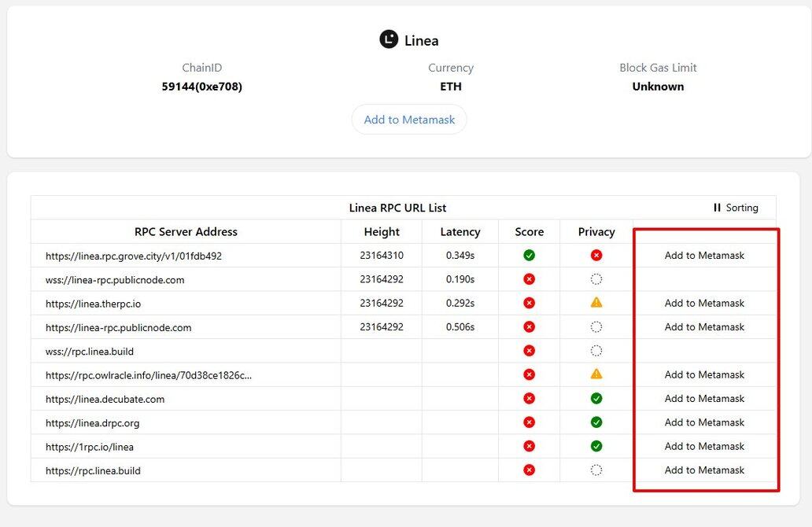
Task: Click the Linea logo icon
Action: coord(389,39)
